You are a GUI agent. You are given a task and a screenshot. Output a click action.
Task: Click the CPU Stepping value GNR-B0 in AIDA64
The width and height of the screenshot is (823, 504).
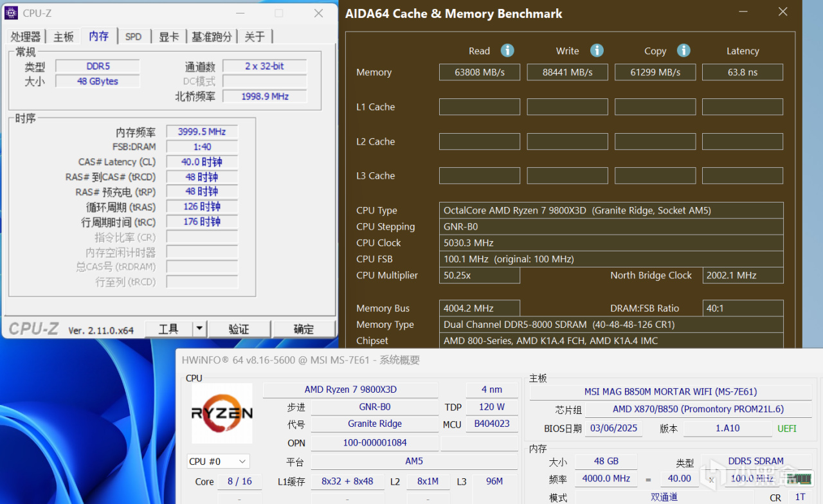tap(611, 226)
